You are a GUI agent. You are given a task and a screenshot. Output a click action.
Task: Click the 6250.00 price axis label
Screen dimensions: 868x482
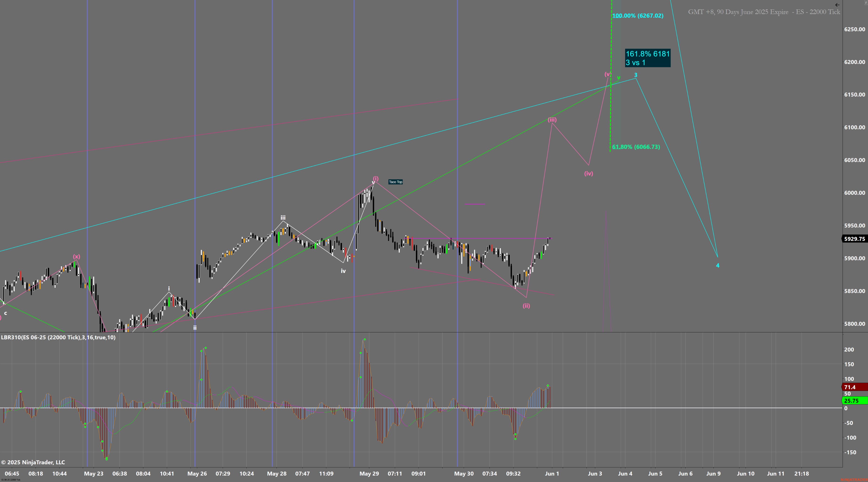click(855, 29)
